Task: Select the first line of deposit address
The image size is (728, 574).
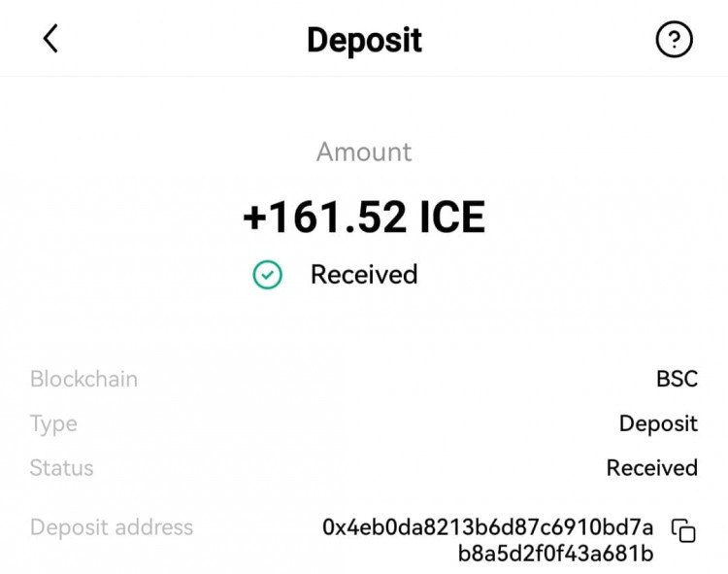Action: (488, 527)
